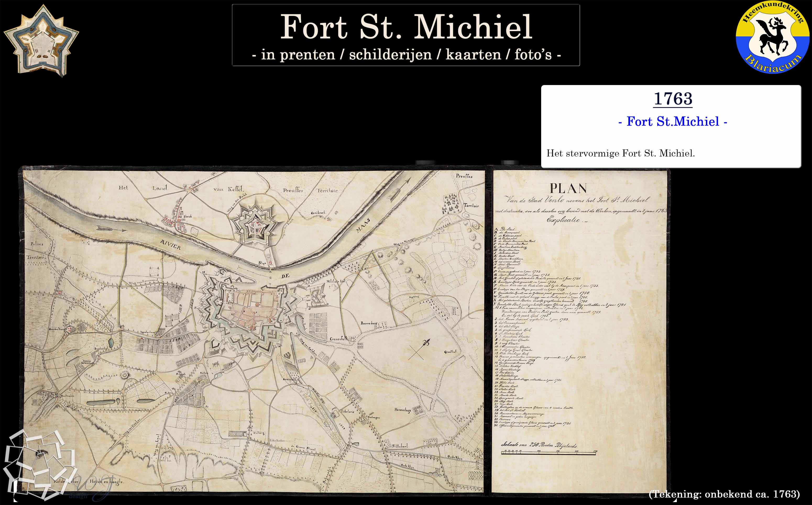812x505 pixels.
Task: Click the 250 Roeden Rhijnlands scale bar
Action: point(549,453)
